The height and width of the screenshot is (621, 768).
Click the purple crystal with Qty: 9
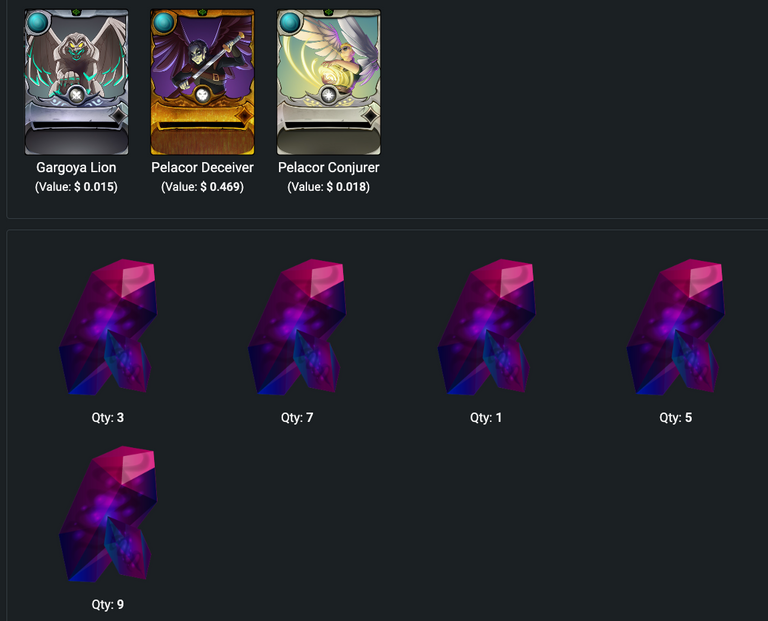[x=108, y=514]
